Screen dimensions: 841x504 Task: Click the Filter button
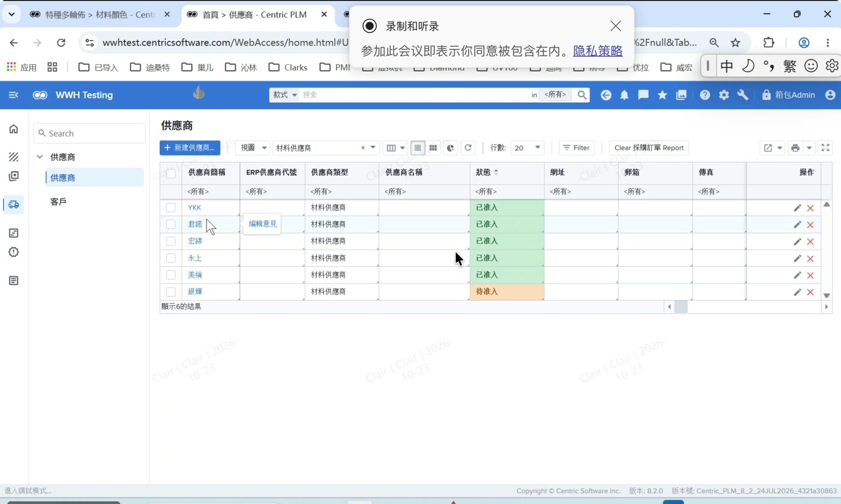click(x=576, y=148)
